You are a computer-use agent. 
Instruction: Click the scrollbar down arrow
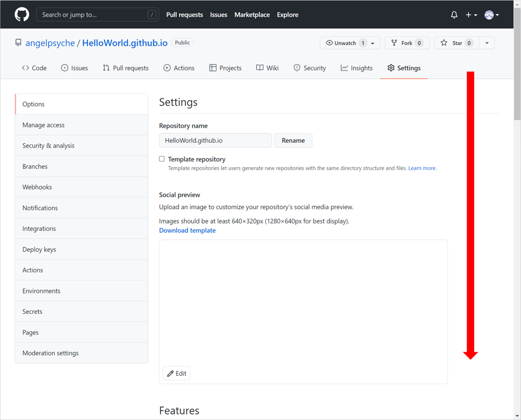click(517, 416)
